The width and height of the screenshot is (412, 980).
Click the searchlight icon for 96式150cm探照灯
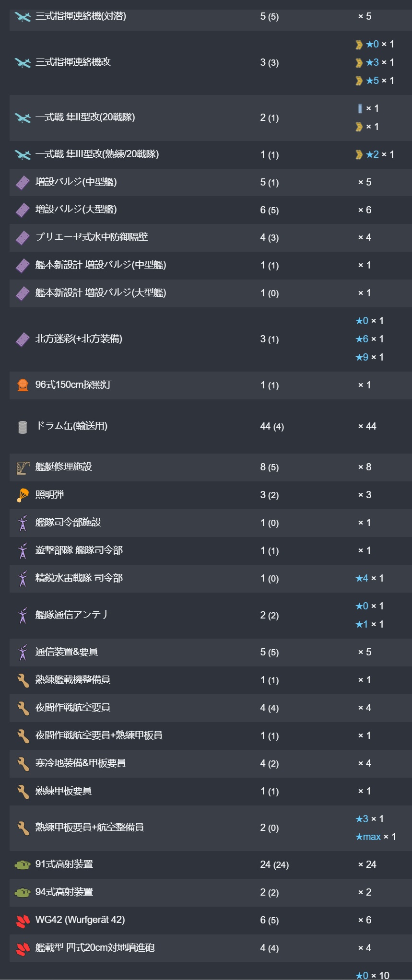23,385
